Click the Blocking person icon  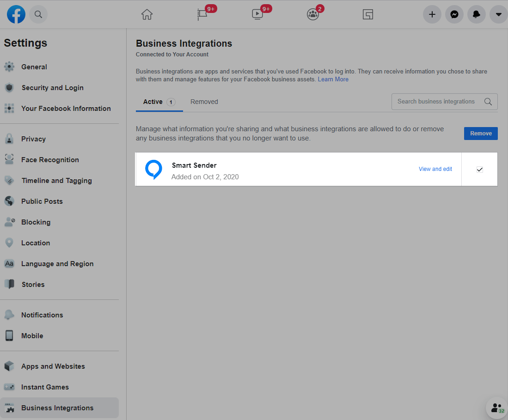(9, 222)
